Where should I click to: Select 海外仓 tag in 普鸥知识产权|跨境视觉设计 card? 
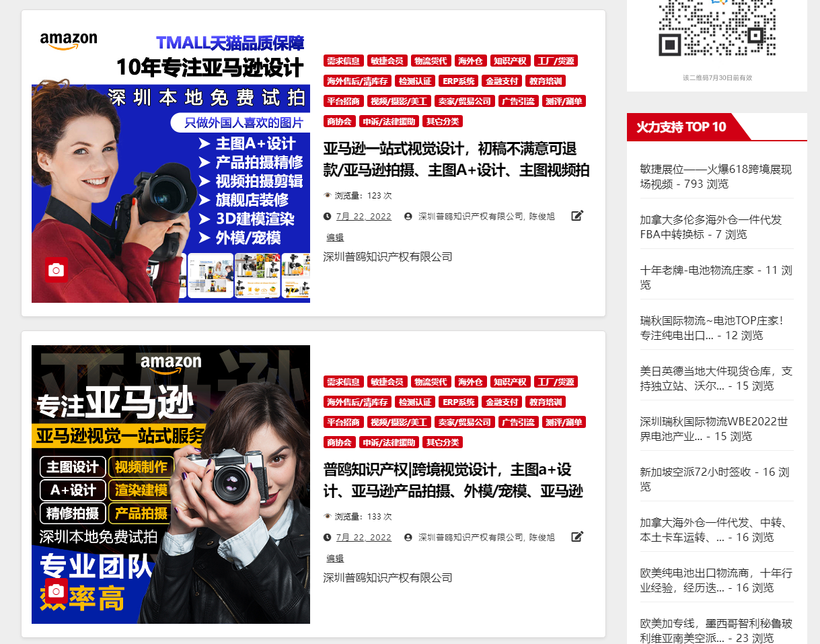point(471,382)
